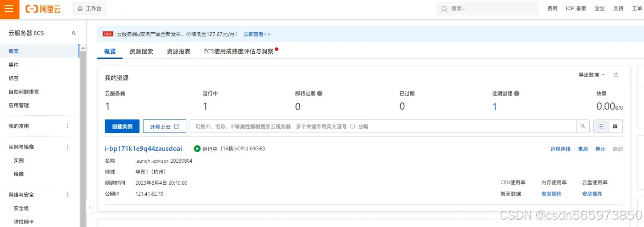
Task: Click 安装插件 under 内存使用率
Action: point(552,194)
